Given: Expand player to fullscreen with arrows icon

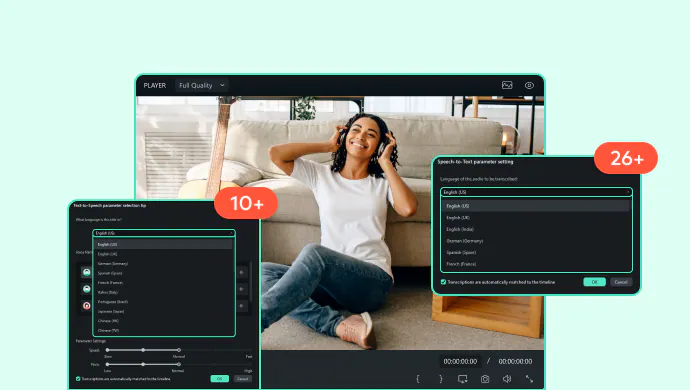Looking at the screenshot, I should pos(529,379).
